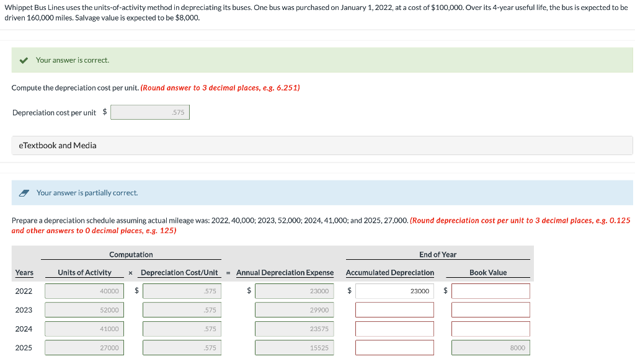This screenshot has height=364, width=635.
Task: Click the End of Year group header
Action: coord(438,255)
